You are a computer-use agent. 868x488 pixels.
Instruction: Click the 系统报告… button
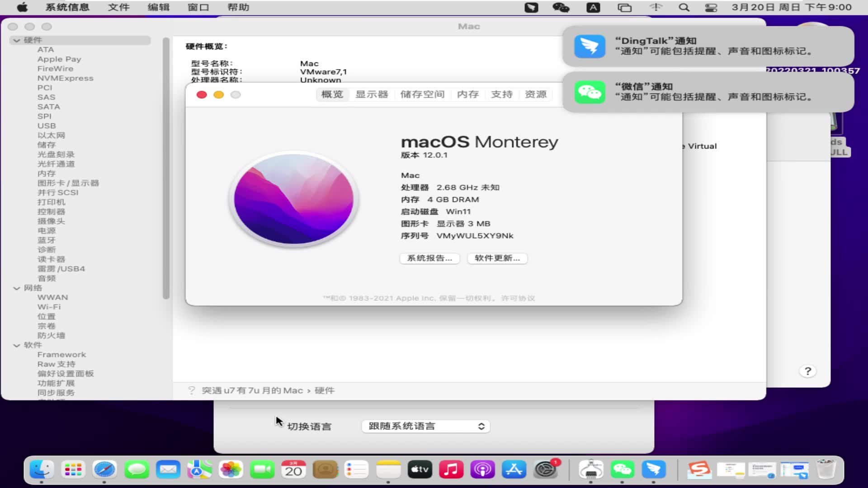429,258
